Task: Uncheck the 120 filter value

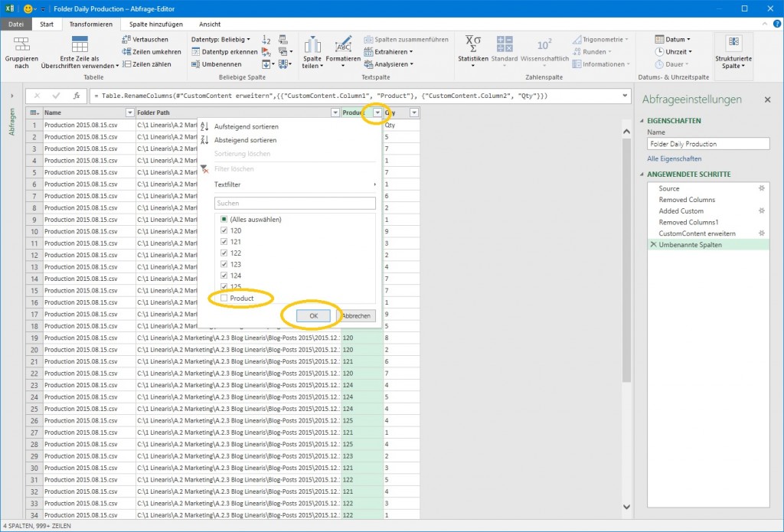Action: [224, 230]
